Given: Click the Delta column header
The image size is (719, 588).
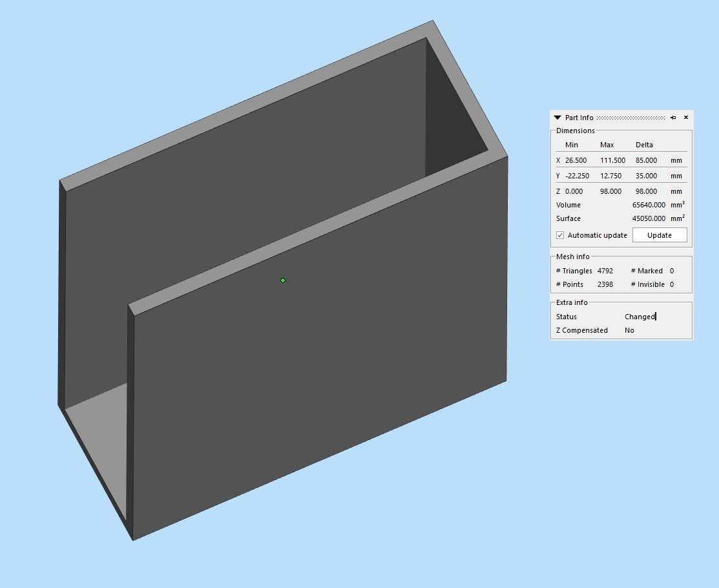Looking at the screenshot, I should [644, 145].
